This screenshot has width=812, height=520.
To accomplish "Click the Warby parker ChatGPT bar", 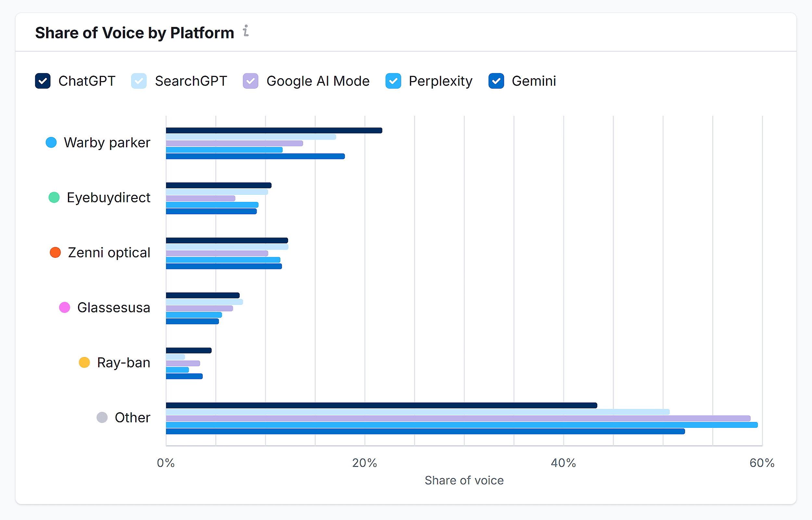I will (x=273, y=131).
